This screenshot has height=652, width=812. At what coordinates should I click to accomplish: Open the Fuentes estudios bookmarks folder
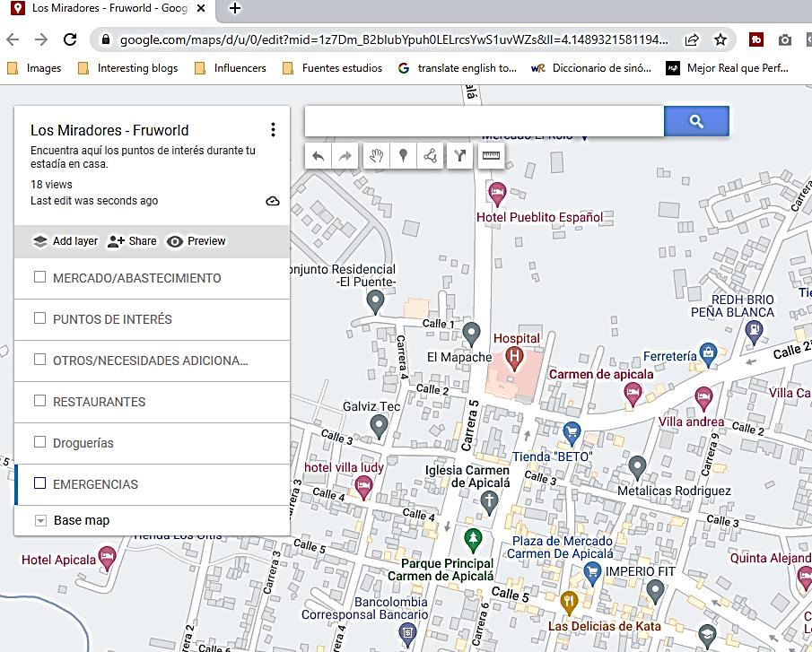coord(333,68)
